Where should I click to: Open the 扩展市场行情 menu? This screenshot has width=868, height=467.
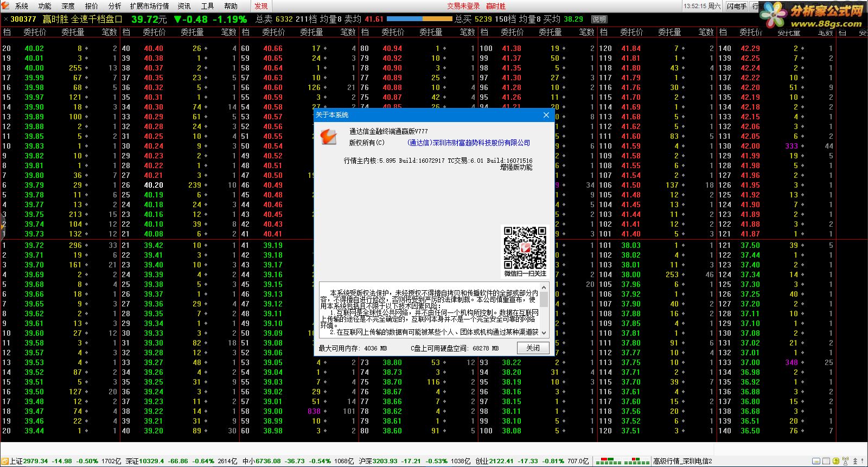click(x=149, y=6)
